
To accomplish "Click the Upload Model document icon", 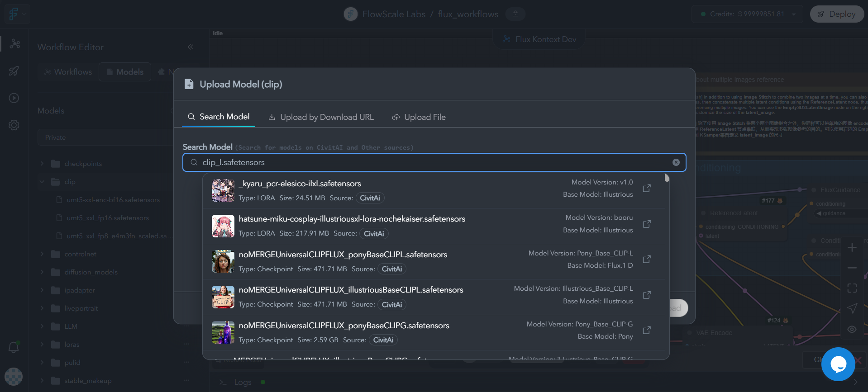I will coord(189,84).
